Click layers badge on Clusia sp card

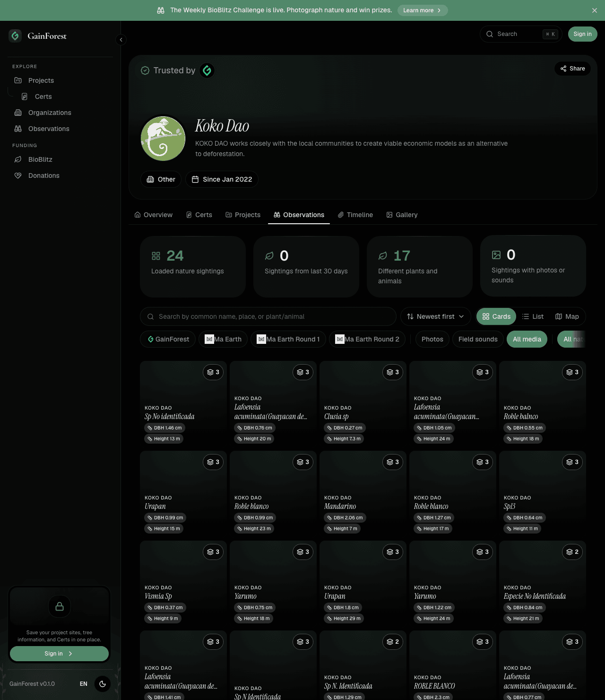393,372
